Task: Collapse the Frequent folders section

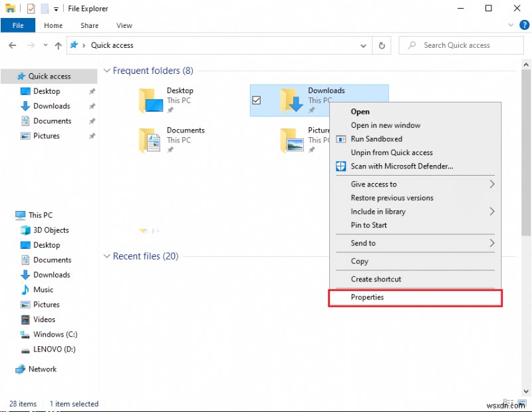Action: point(107,71)
